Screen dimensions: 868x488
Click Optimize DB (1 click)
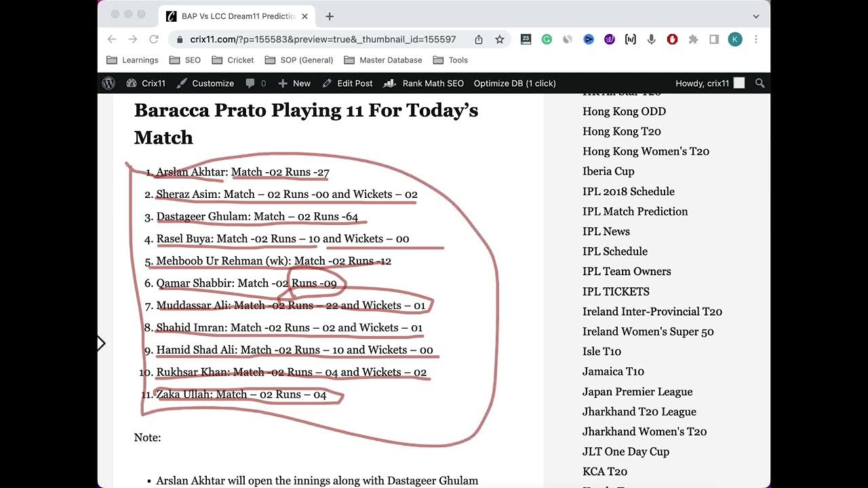coord(514,83)
